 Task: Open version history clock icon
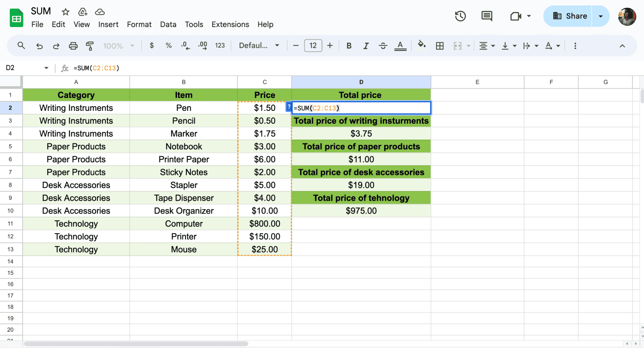click(x=460, y=16)
